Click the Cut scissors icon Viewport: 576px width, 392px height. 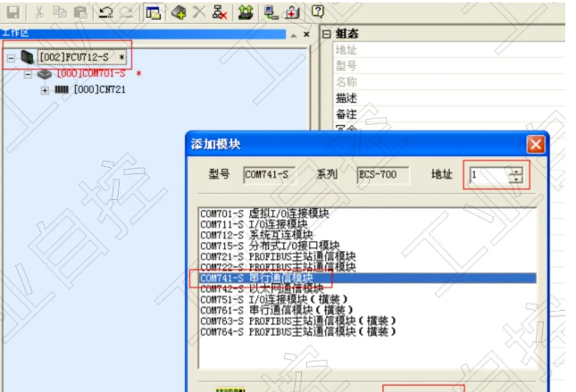point(40,12)
